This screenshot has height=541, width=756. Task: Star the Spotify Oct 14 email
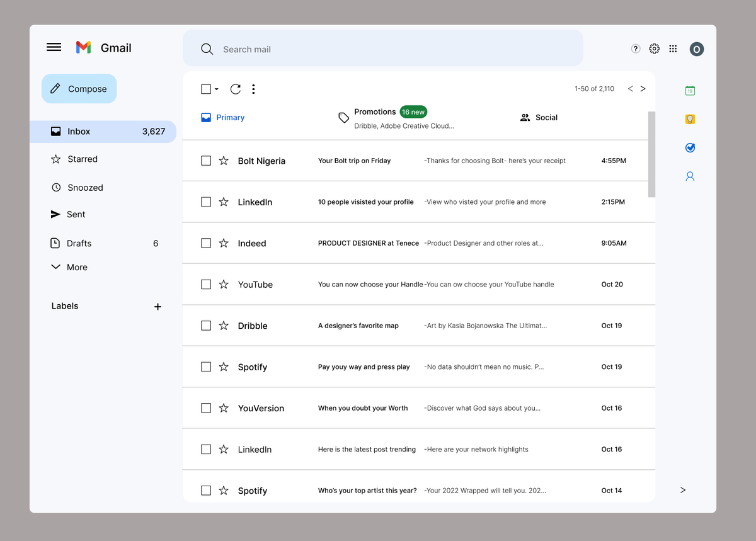[224, 490]
